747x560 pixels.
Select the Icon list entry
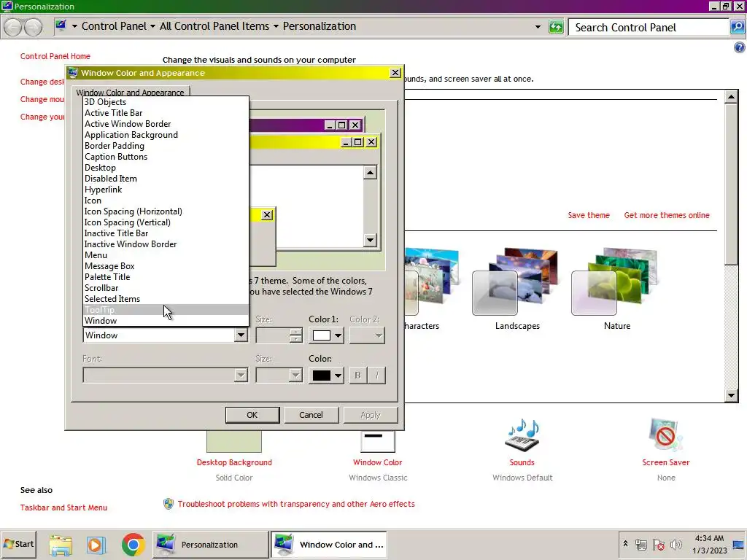coord(166,201)
